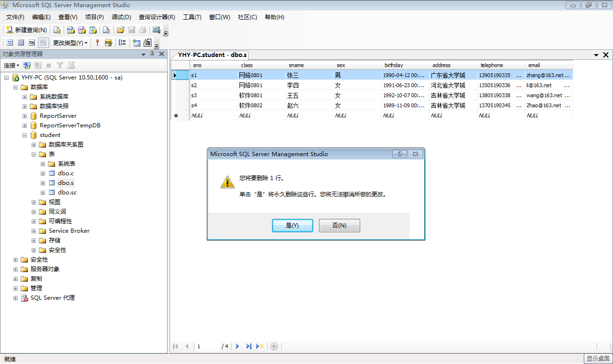Image resolution: width=613 pixels, height=364 pixels.
Task: Click the Save floppy disk icon
Action: [x=132, y=30]
